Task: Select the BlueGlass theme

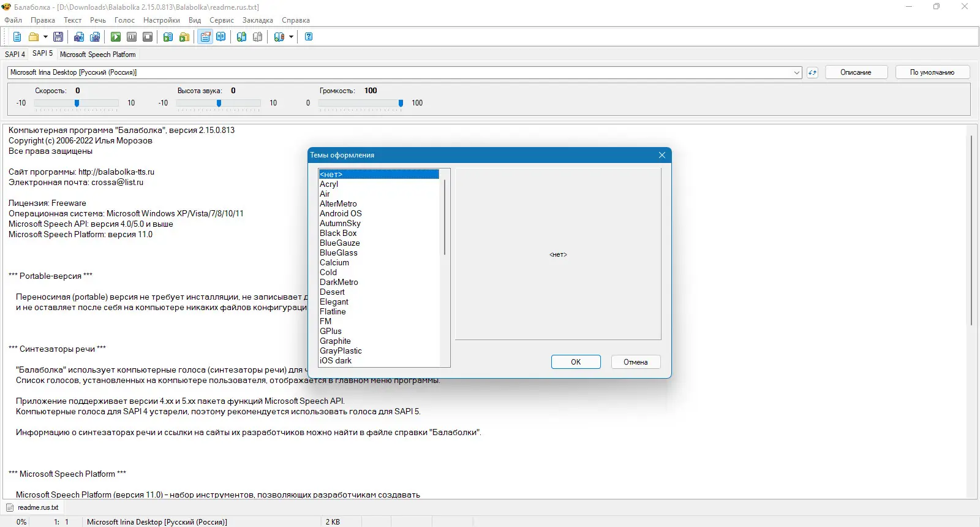Action: 379,253
